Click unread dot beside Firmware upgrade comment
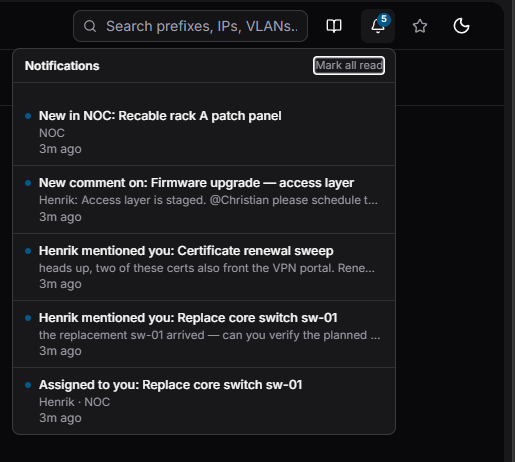This screenshot has height=462, width=515. point(28,183)
